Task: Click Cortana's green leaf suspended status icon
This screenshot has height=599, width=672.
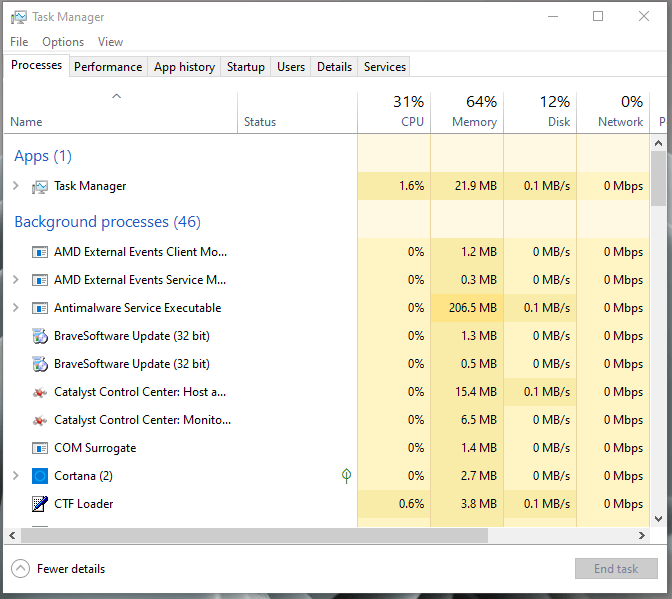Action: pos(346,476)
